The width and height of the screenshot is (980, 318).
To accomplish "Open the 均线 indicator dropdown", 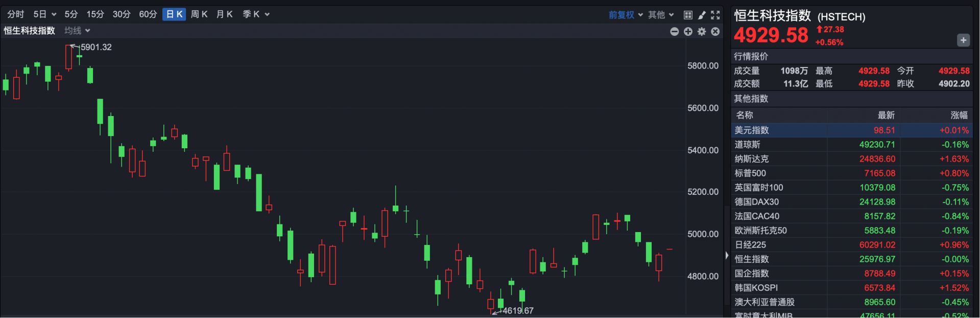I will (x=77, y=31).
